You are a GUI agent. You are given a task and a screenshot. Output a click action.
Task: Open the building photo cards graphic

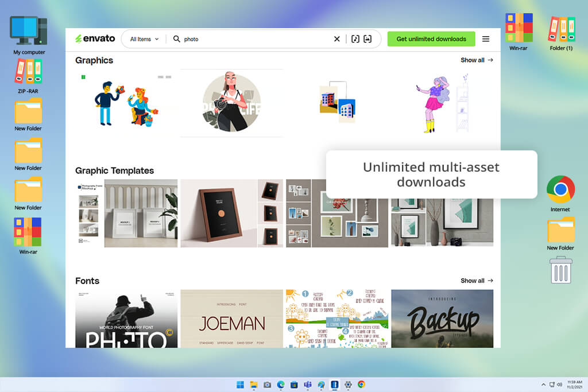(x=337, y=103)
